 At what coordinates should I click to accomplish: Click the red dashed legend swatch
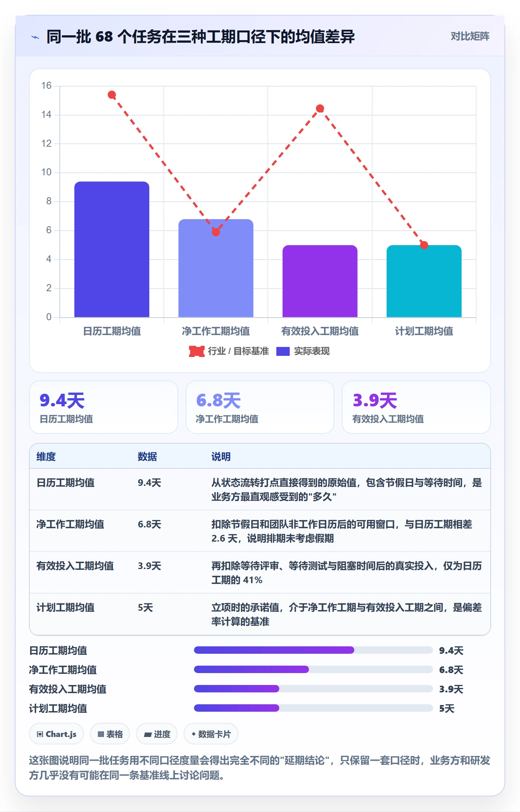tap(196, 351)
